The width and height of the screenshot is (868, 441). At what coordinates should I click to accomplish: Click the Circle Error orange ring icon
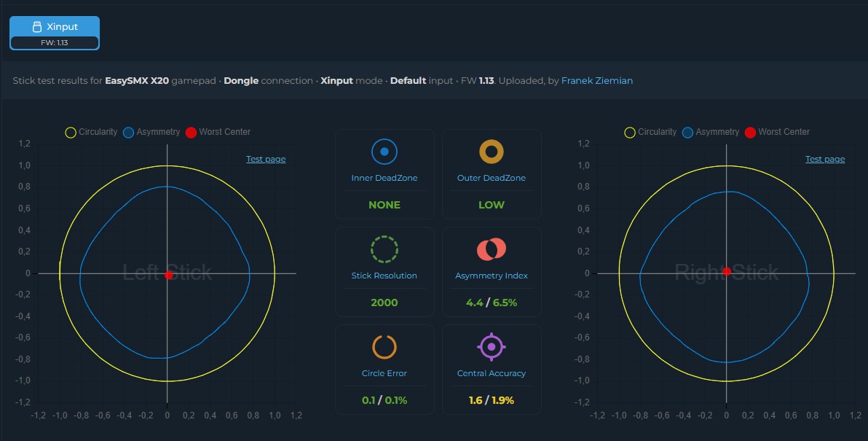pyautogui.click(x=384, y=347)
